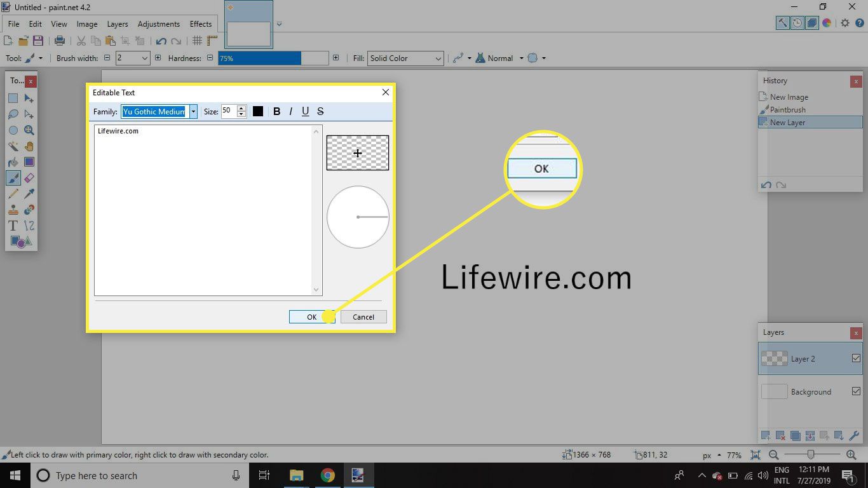This screenshot has height=488, width=868.
Task: Uncheck Layer 2 visibility checkbox
Action: pos(856,358)
